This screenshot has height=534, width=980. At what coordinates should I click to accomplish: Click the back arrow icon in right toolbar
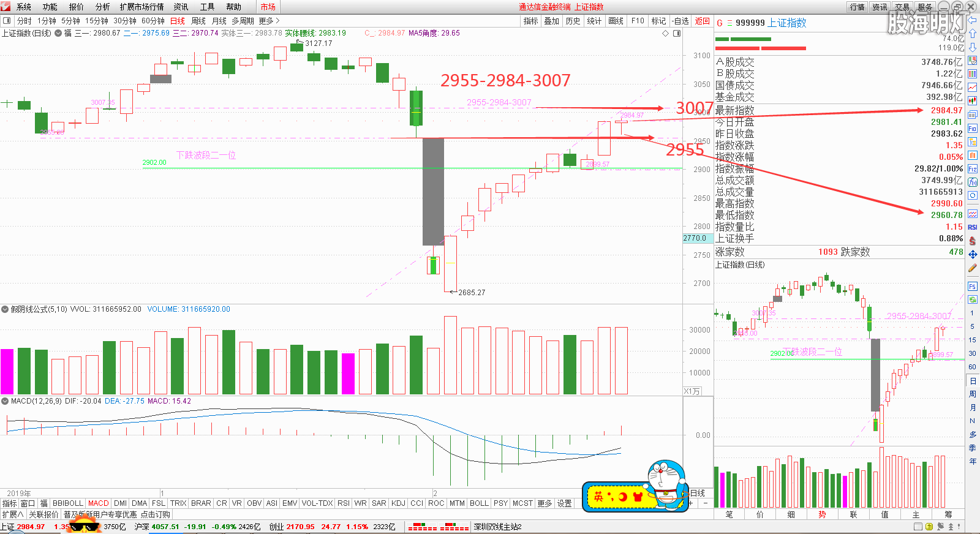point(972,20)
